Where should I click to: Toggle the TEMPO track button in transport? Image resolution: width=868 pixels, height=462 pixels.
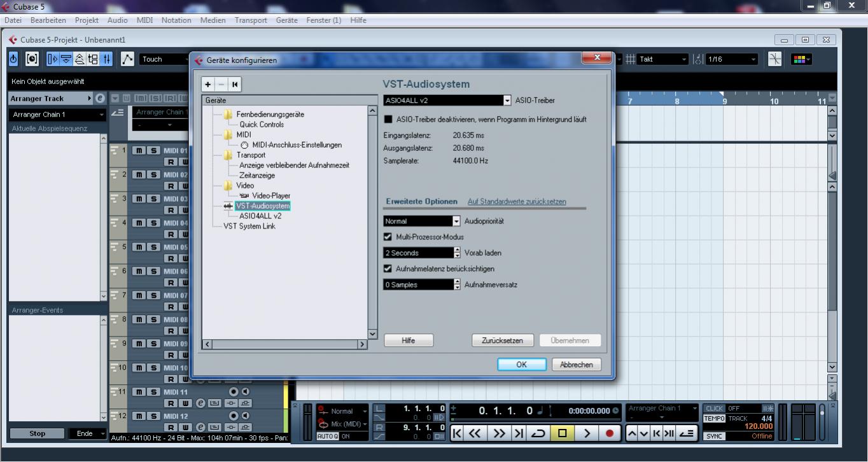pos(715,418)
